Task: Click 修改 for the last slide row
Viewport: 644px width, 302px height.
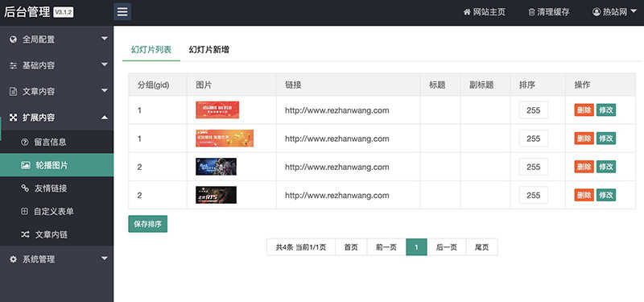Action: [606, 195]
